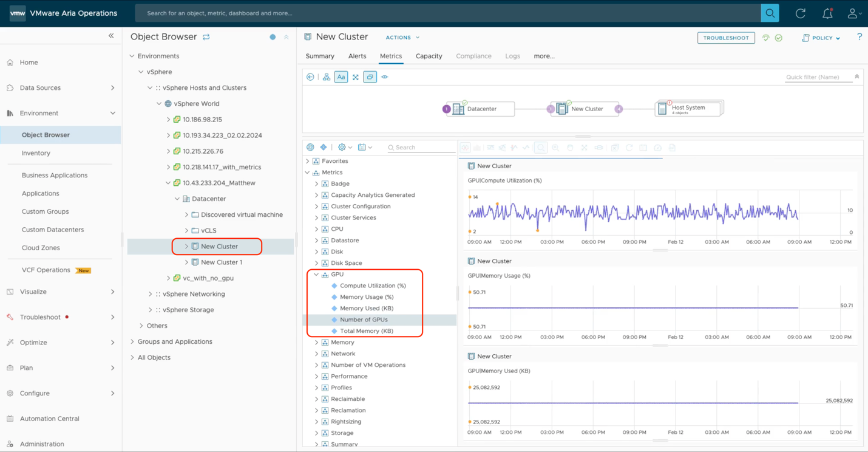Open the user account menu icon
This screenshot has width=868, height=452.
tap(853, 13)
